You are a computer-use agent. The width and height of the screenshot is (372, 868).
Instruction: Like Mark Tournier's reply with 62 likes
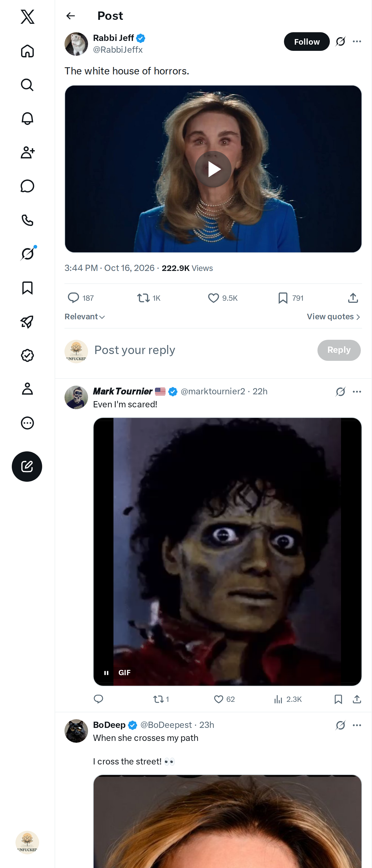[x=224, y=699]
